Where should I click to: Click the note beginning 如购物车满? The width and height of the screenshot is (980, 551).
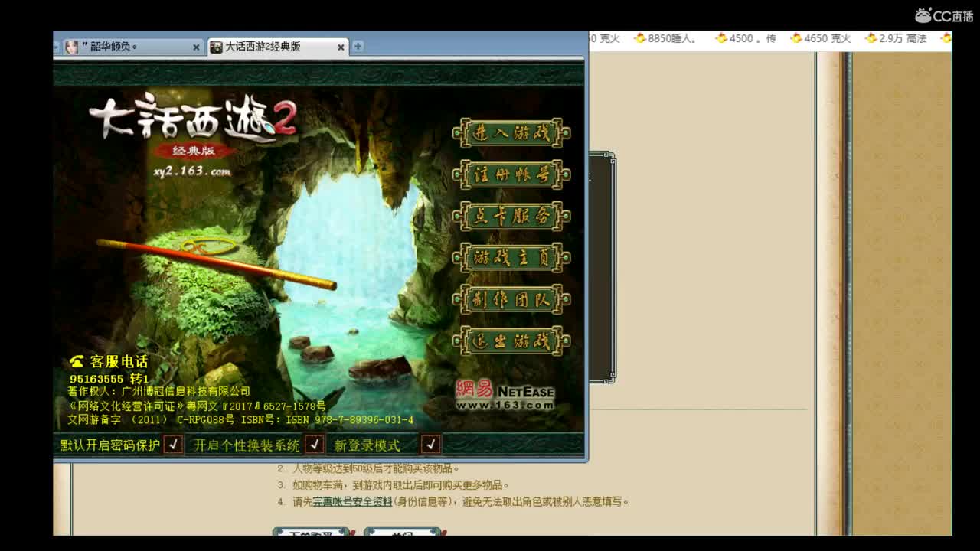point(400,485)
